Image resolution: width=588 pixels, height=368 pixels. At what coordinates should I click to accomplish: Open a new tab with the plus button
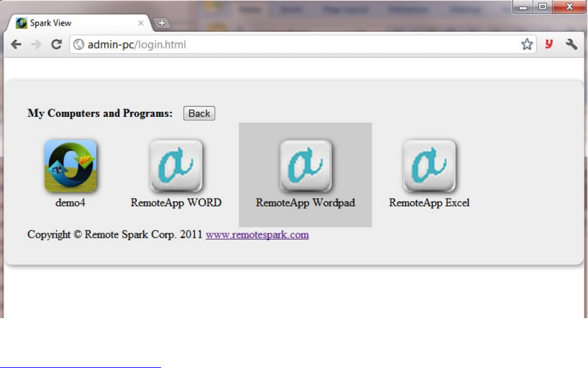point(162,23)
